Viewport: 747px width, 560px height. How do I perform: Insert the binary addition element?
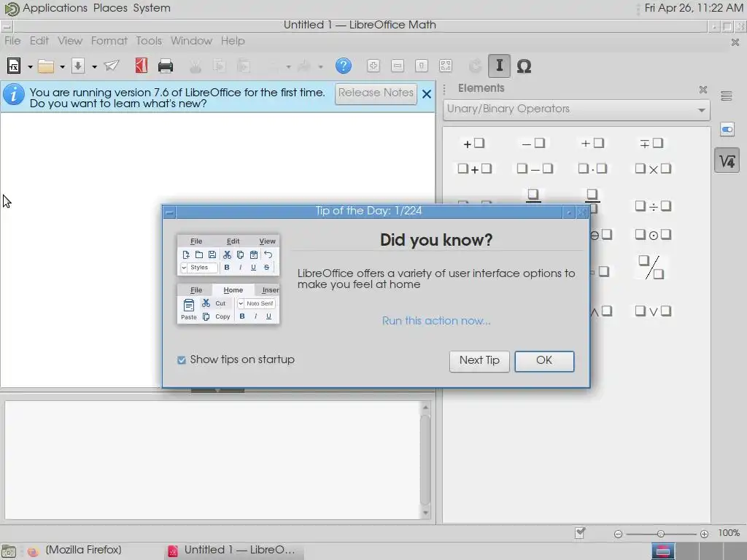(474, 168)
